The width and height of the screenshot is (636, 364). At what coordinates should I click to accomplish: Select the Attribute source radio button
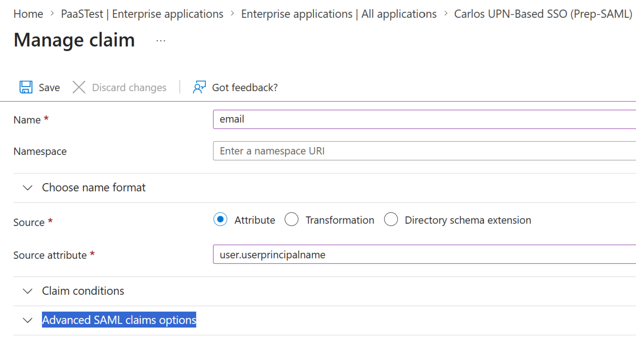point(220,220)
